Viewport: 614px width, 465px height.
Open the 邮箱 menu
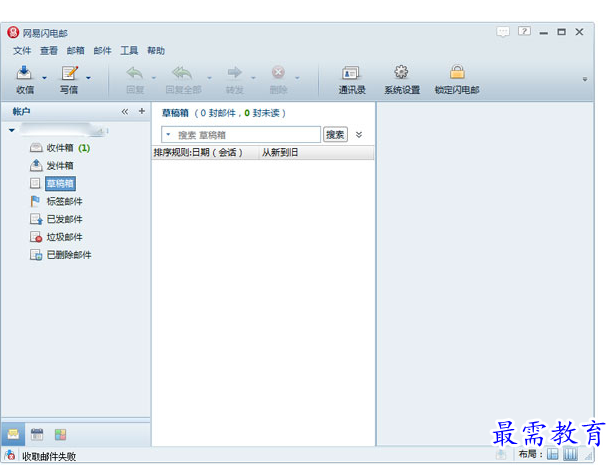point(75,51)
